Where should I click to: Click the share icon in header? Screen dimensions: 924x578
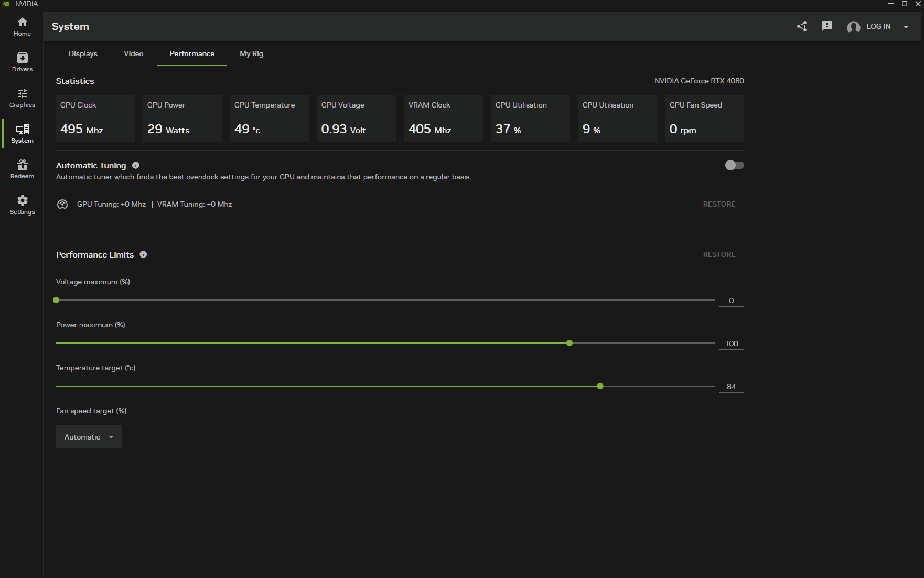(802, 26)
